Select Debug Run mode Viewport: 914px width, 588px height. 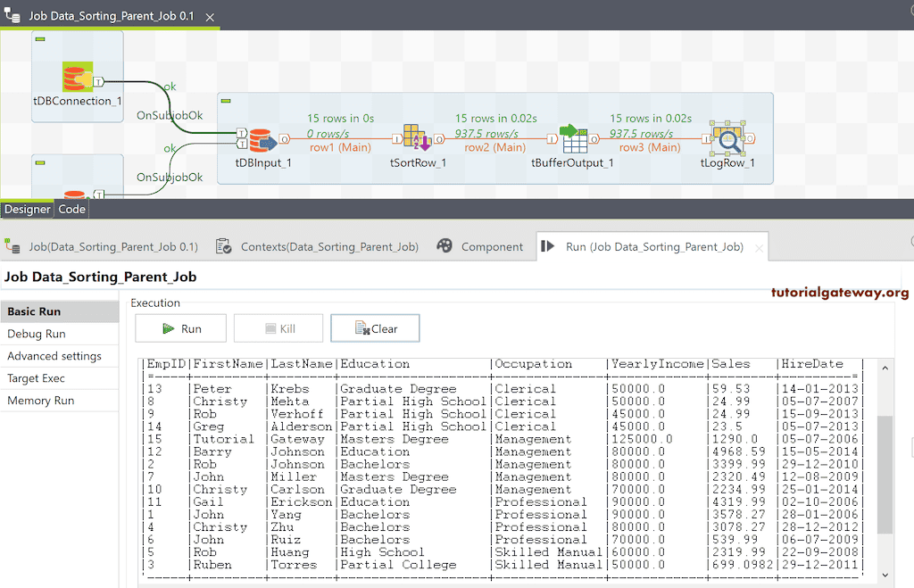(x=37, y=334)
